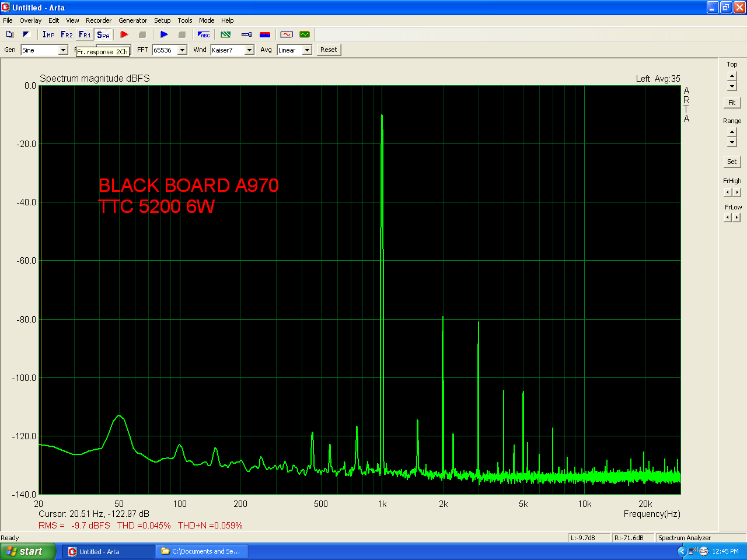Open the Edit menu
The width and height of the screenshot is (747, 560).
(x=54, y=20)
